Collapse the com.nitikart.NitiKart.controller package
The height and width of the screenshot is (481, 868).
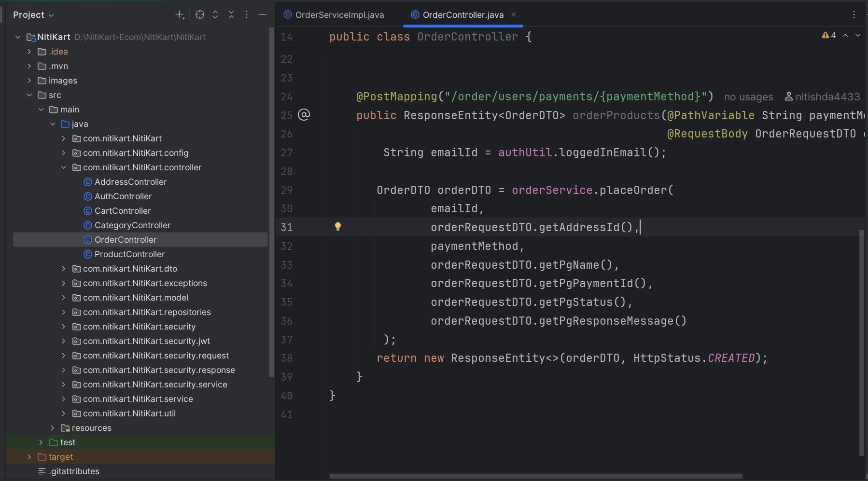pyautogui.click(x=64, y=167)
